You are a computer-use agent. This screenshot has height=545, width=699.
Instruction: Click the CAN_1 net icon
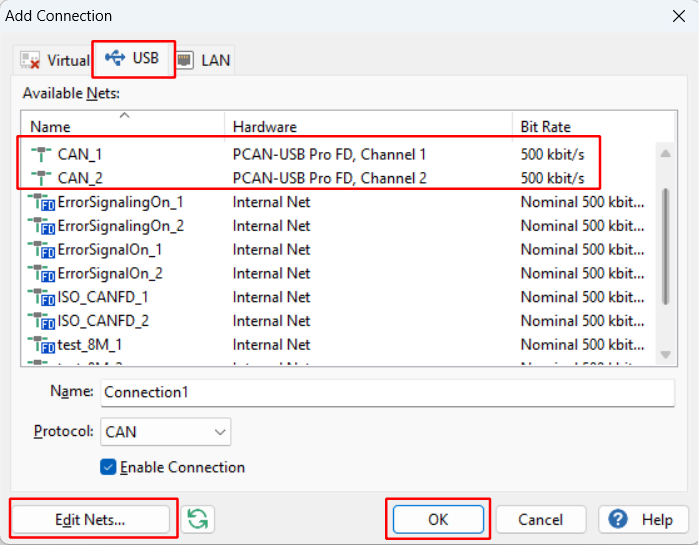click(x=42, y=155)
